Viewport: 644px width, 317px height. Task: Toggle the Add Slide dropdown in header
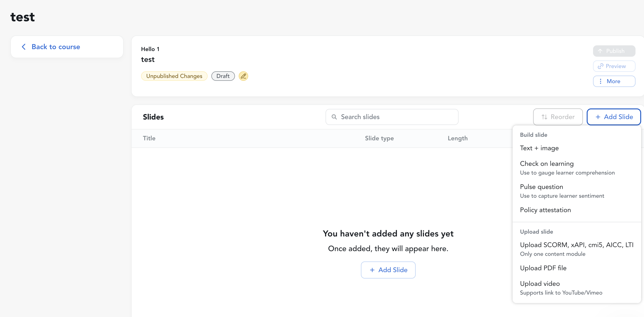point(614,117)
